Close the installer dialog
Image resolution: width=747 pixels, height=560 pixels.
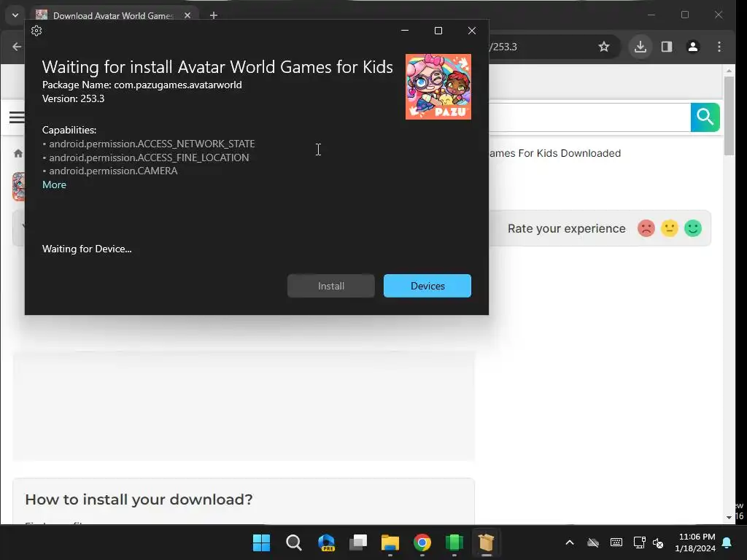point(472,31)
